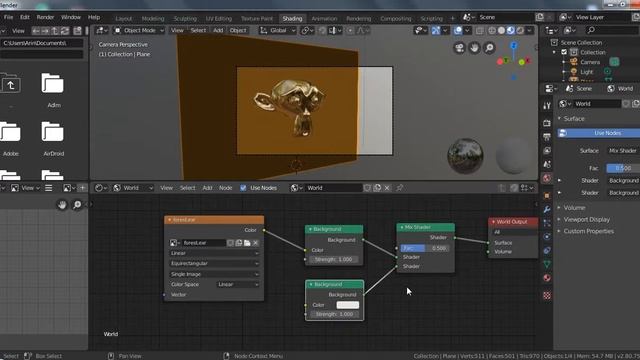Image resolution: width=640 pixels, height=360 pixels.
Task: Open the Node menu in node editor
Action: coord(225,188)
